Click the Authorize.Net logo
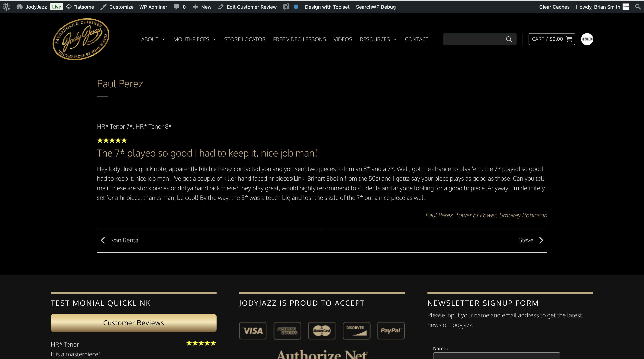This screenshot has height=359, width=644. pos(322,354)
